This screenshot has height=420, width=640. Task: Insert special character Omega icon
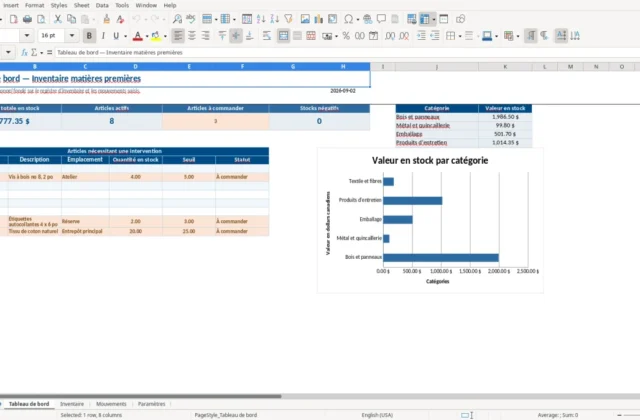(x=349, y=19)
